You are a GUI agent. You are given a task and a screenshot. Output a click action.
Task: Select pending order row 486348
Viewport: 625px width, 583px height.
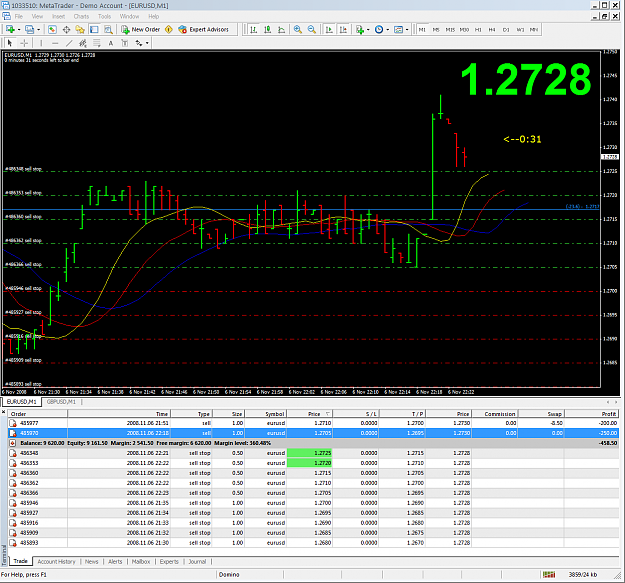313,453
